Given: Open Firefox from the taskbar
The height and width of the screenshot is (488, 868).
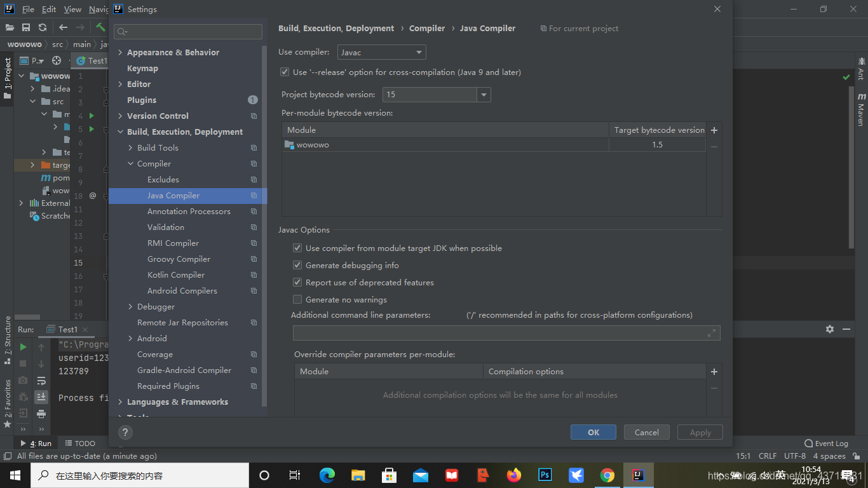Looking at the screenshot, I should [513, 475].
